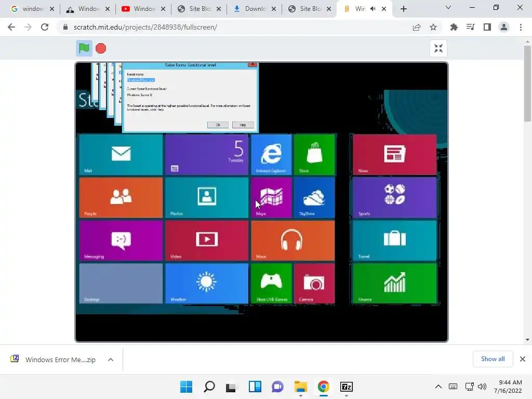Viewport: 532px width, 399px height.
Task: Click the address bar URL
Action: (145, 27)
